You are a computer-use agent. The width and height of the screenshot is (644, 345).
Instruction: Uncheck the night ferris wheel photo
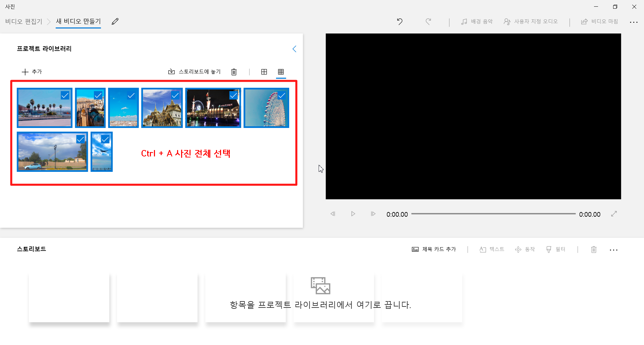pyautogui.click(x=233, y=95)
